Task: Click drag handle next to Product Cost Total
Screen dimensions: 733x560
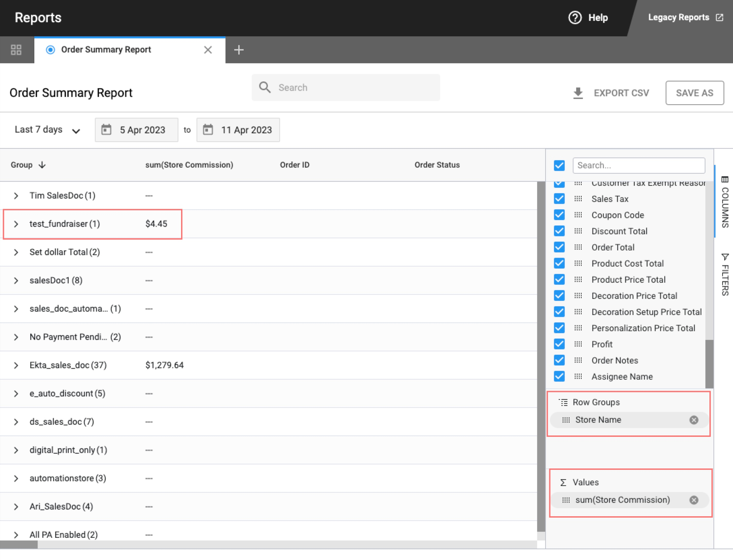Action: coord(578,263)
